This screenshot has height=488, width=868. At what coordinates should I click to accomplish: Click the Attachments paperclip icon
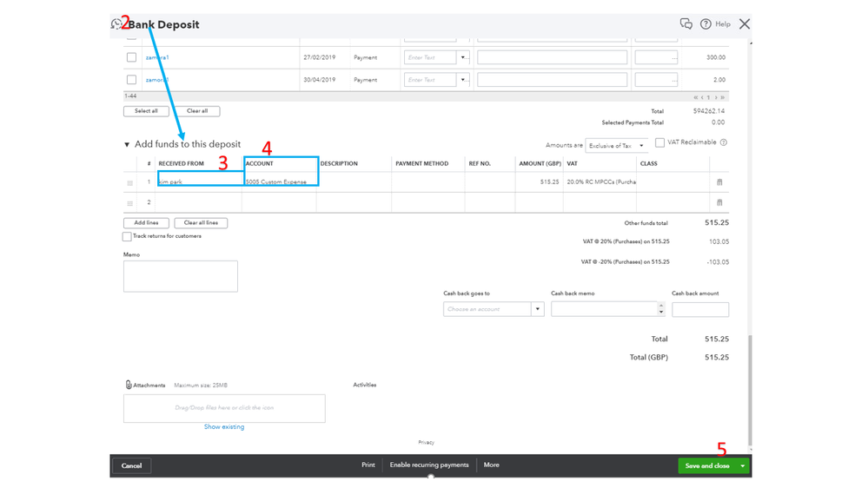pyautogui.click(x=129, y=385)
